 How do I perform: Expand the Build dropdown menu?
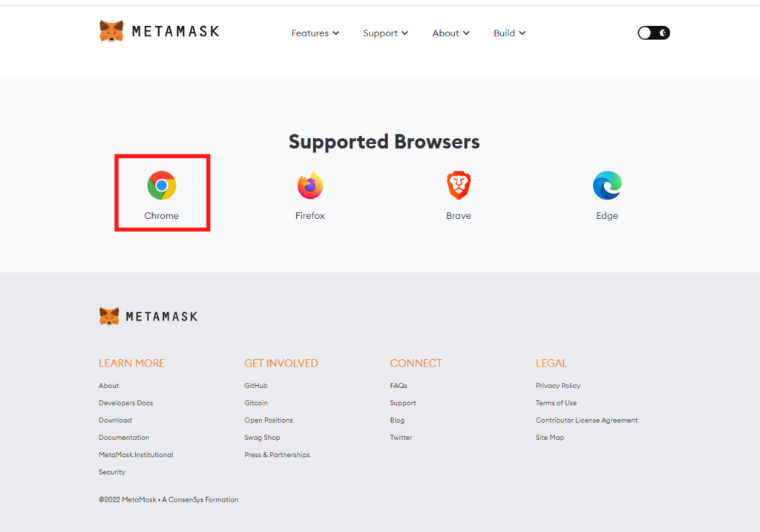coord(509,33)
